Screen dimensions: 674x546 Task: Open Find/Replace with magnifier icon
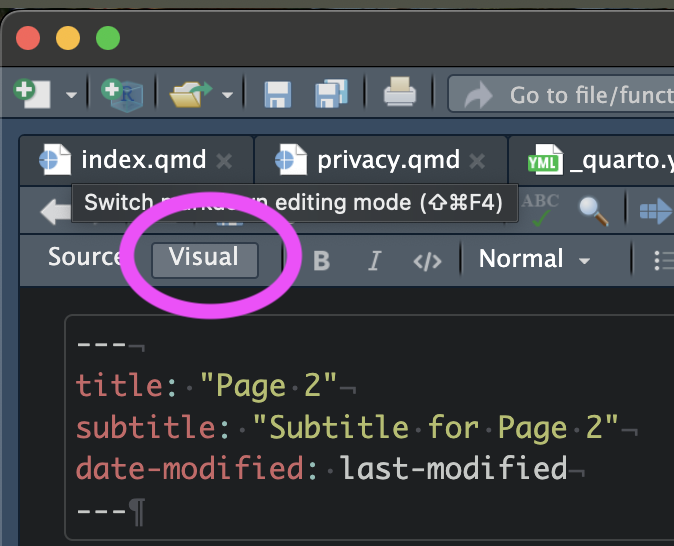(x=593, y=209)
